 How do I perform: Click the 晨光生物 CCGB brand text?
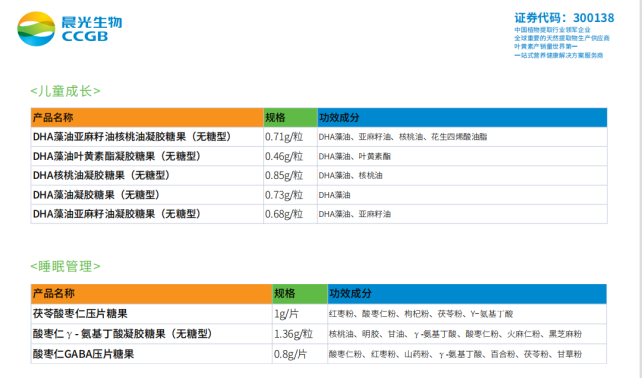92,29
